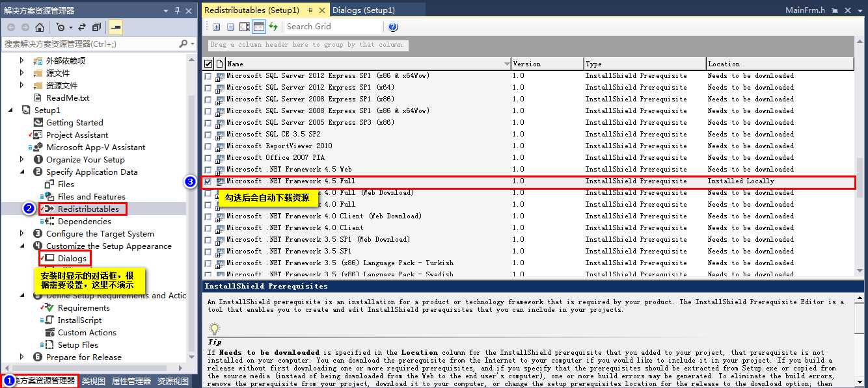Pin the Redistributables tab
The height and width of the screenshot is (388, 868).
310,10
